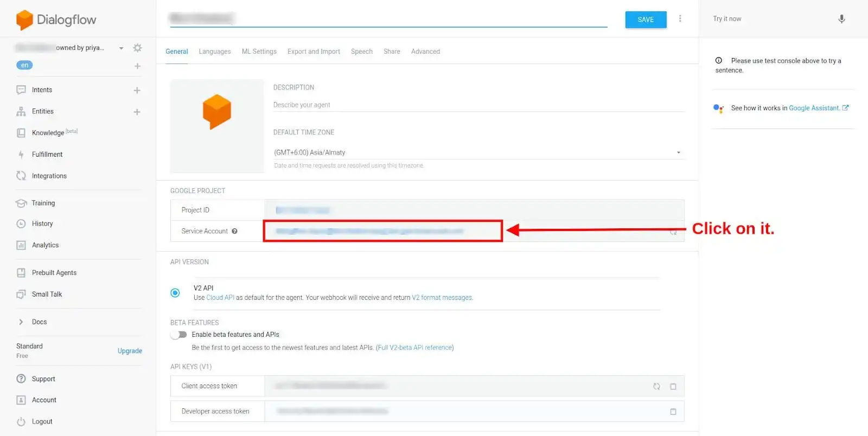Click the Dialogflow logo
Viewport: 868px width, 436px height.
tap(56, 20)
